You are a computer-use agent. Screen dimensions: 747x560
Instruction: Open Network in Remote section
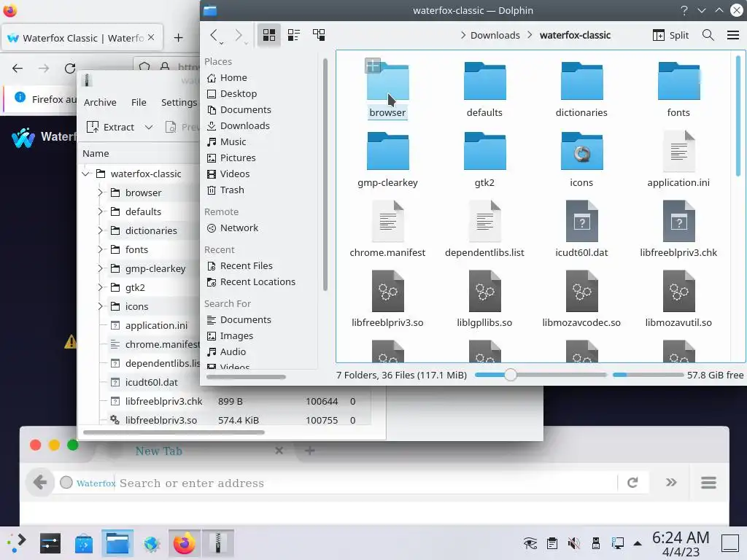(239, 228)
